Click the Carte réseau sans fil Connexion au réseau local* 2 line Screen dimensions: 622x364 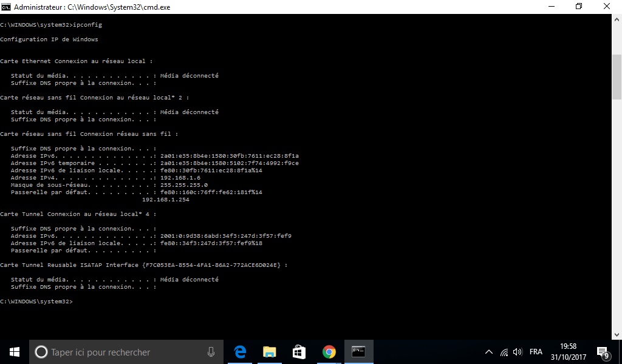point(94,98)
